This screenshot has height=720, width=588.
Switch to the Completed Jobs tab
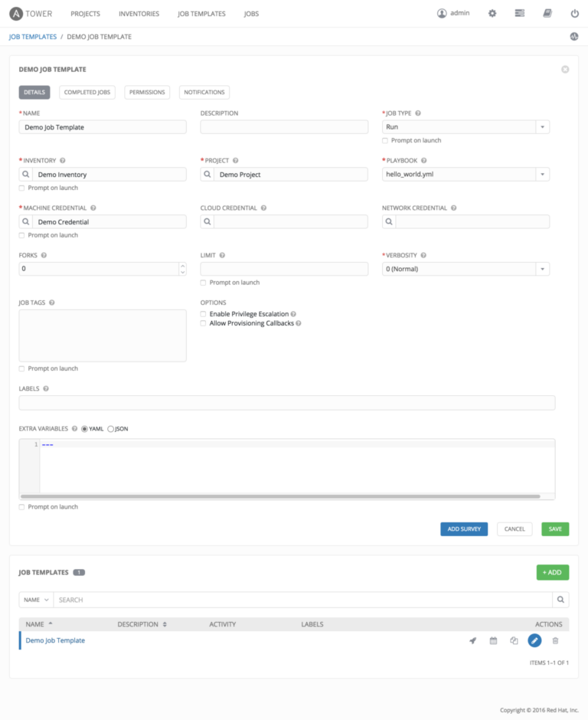(87, 92)
